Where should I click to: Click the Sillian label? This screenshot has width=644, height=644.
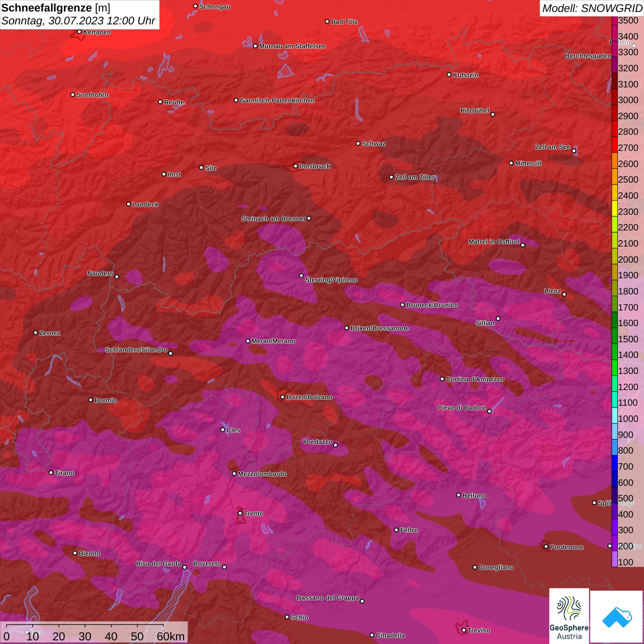click(485, 323)
